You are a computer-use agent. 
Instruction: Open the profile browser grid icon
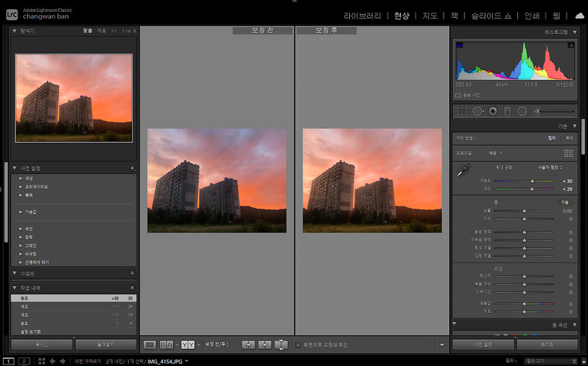[568, 153]
